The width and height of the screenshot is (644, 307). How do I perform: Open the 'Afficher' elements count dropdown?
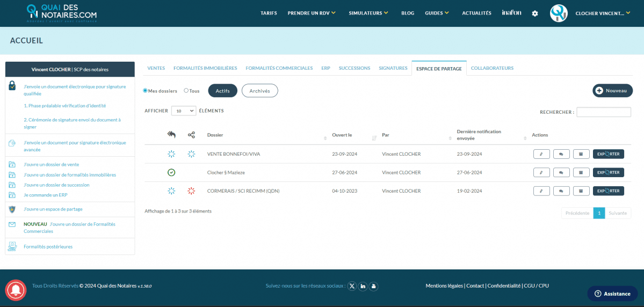click(x=183, y=111)
